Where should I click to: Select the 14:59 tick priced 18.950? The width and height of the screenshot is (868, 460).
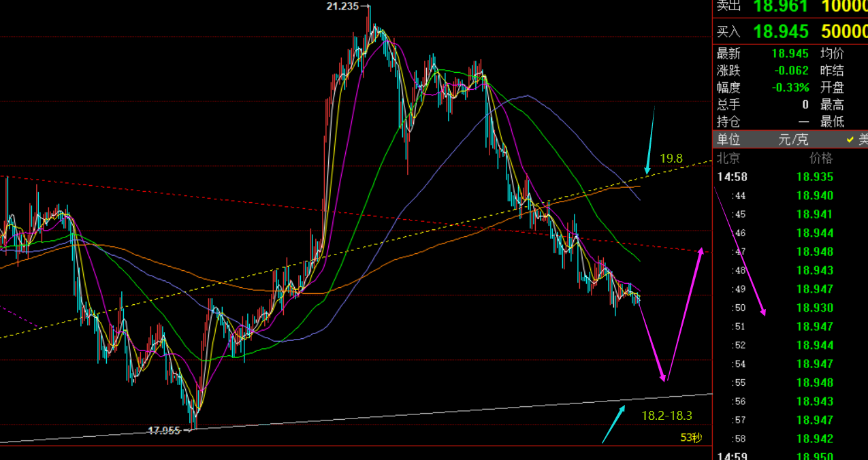tap(790, 455)
